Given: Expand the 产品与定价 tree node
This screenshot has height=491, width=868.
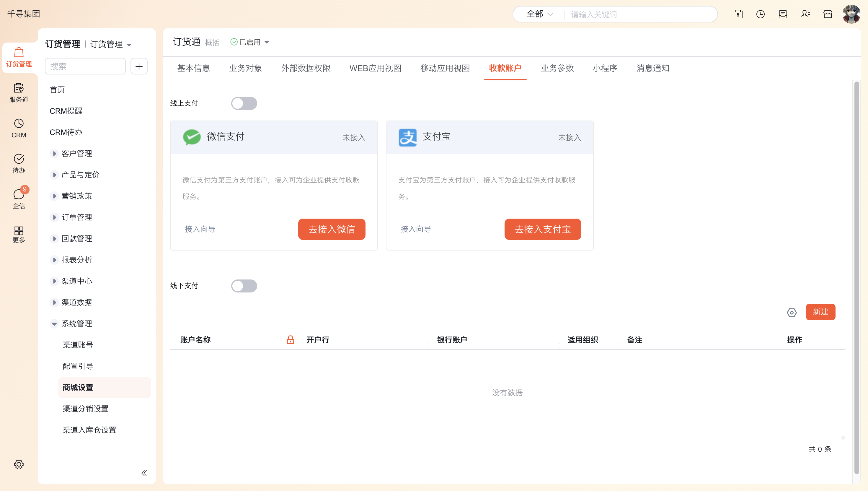Looking at the screenshot, I should click(x=54, y=175).
